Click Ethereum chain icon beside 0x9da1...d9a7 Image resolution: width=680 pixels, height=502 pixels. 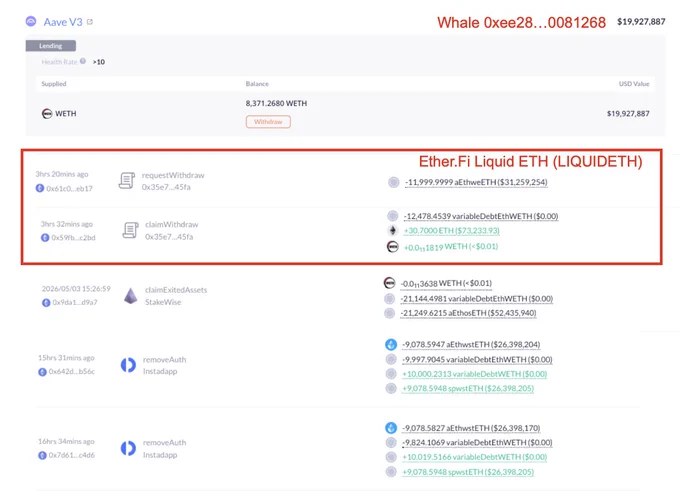click(46, 303)
